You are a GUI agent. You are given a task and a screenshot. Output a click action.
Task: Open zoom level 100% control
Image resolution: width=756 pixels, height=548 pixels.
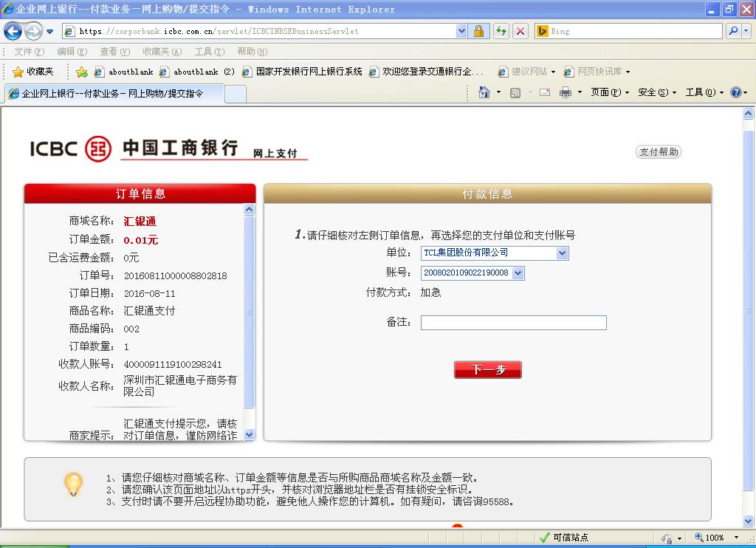pyautogui.click(x=716, y=538)
